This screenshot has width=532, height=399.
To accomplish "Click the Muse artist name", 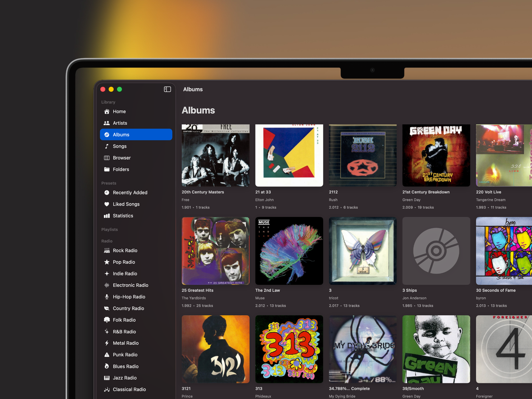I will pos(260,298).
